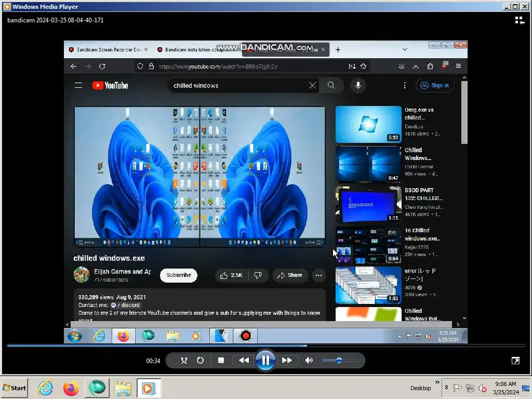Open a new tab with plus button
The width and height of the screenshot is (532, 399).
coord(338,50)
